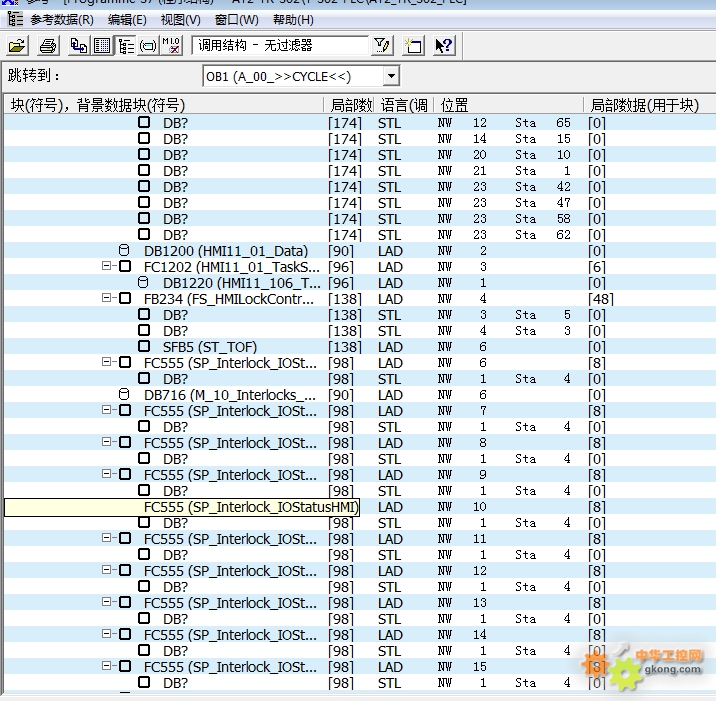This screenshot has width=716, height=701.
Task: Collapse the FC555 node at NW 12
Action: pos(106,569)
